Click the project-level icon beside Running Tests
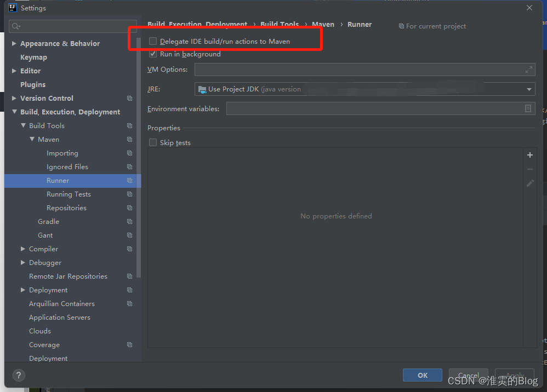The width and height of the screenshot is (547, 392). pos(129,194)
